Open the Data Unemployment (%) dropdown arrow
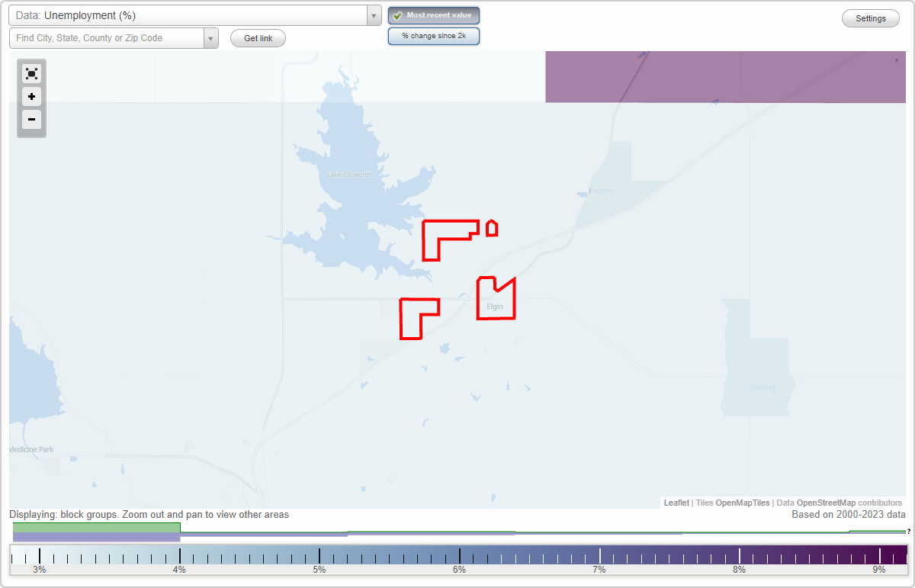The height and width of the screenshot is (588, 915). (374, 15)
